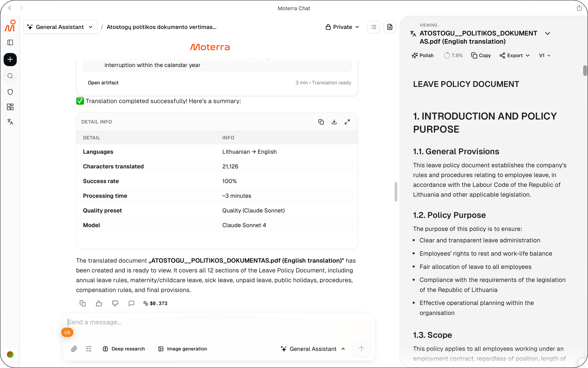Click the send message arrow button

(x=361, y=349)
